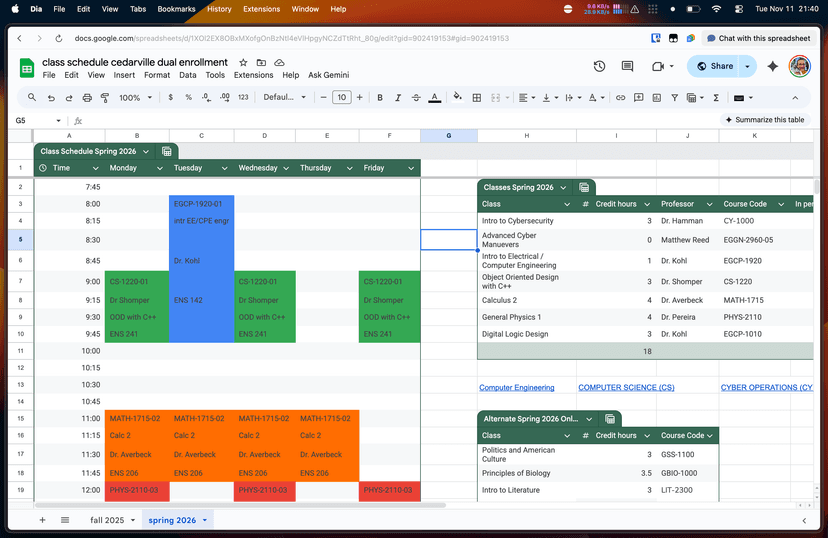
Task: Toggle bold formatting
Action: (380, 98)
